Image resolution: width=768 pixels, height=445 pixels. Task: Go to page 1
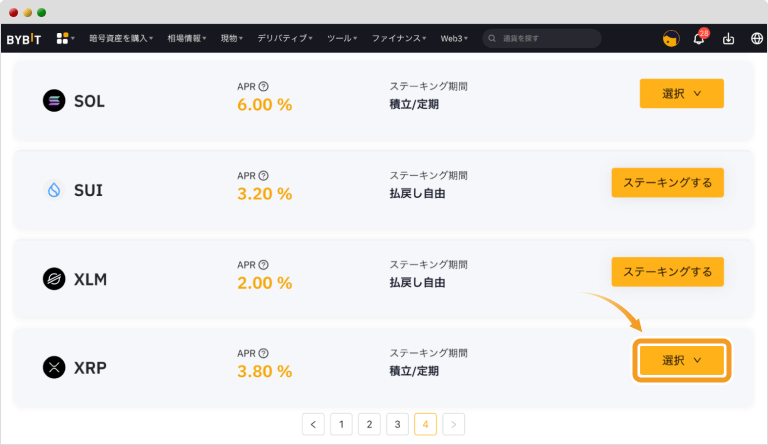341,424
